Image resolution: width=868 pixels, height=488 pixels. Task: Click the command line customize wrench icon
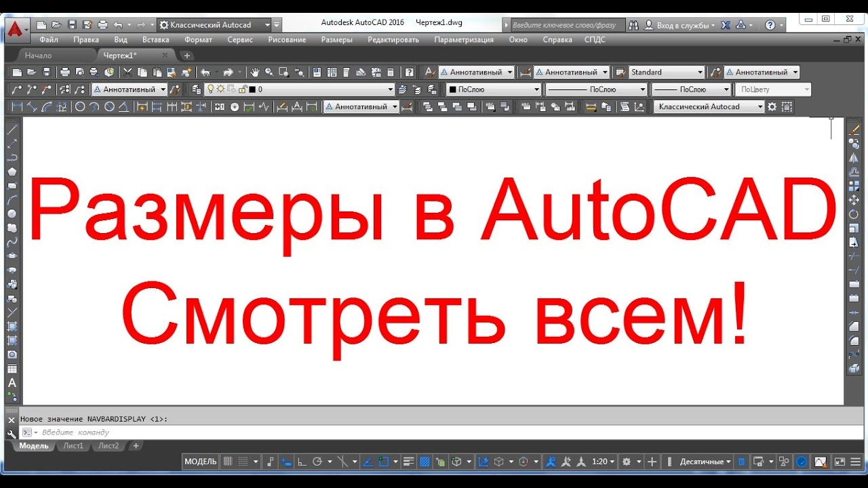click(11, 433)
